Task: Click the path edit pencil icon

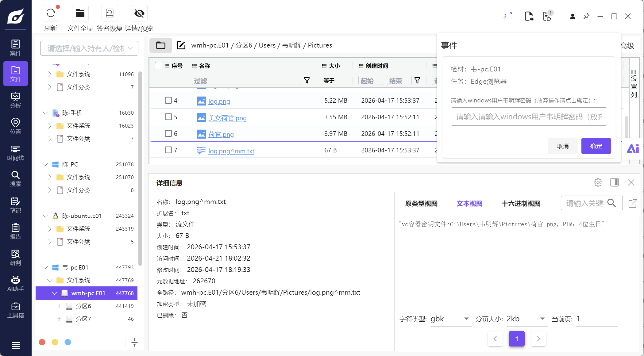Action: coord(181,45)
